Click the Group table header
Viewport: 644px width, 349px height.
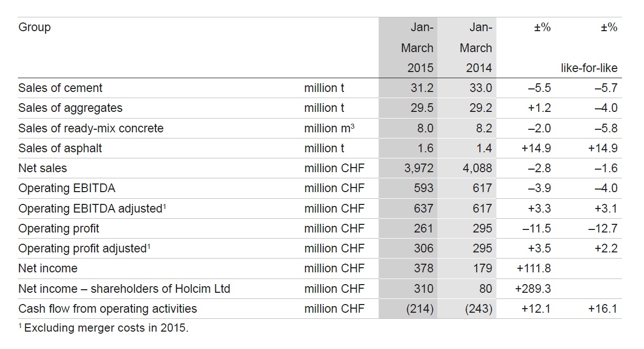34,28
